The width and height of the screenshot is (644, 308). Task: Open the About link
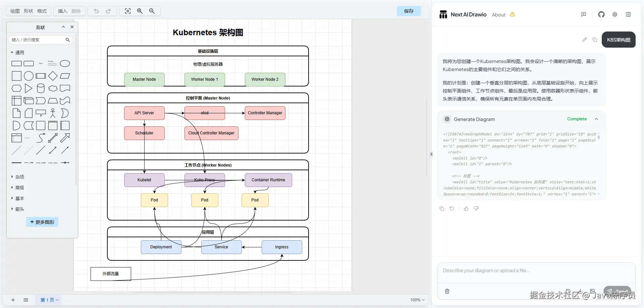[x=498, y=15]
